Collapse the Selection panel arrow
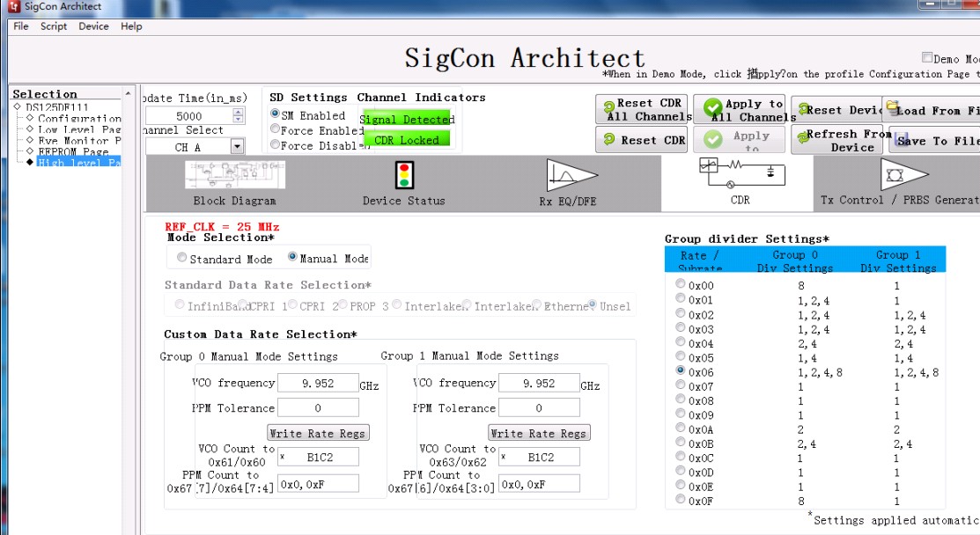980x535 pixels. pyautogui.click(x=129, y=93)
